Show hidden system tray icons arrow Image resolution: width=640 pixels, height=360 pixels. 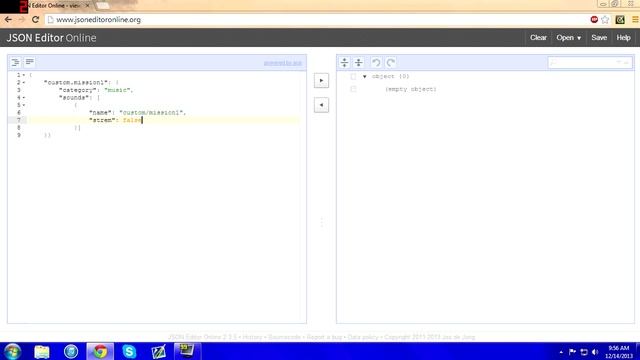pyautogui.click(x=561, y=352)
